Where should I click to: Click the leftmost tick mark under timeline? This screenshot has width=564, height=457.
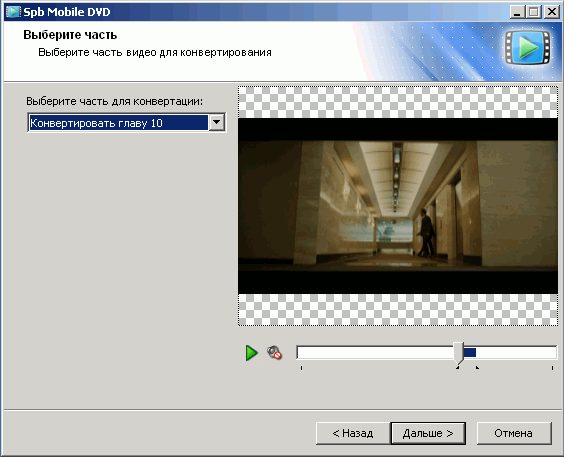tap(301, 368)
